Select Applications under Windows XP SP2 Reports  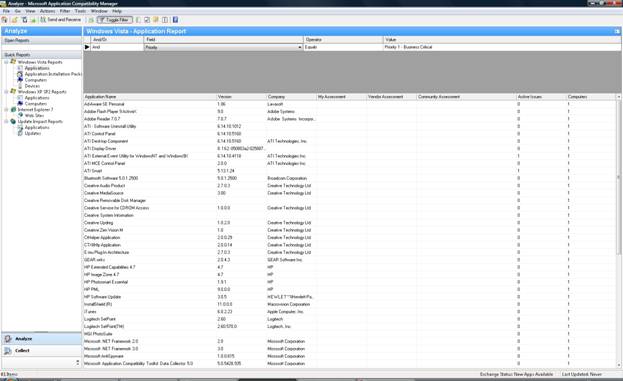(x=37, y=97)
